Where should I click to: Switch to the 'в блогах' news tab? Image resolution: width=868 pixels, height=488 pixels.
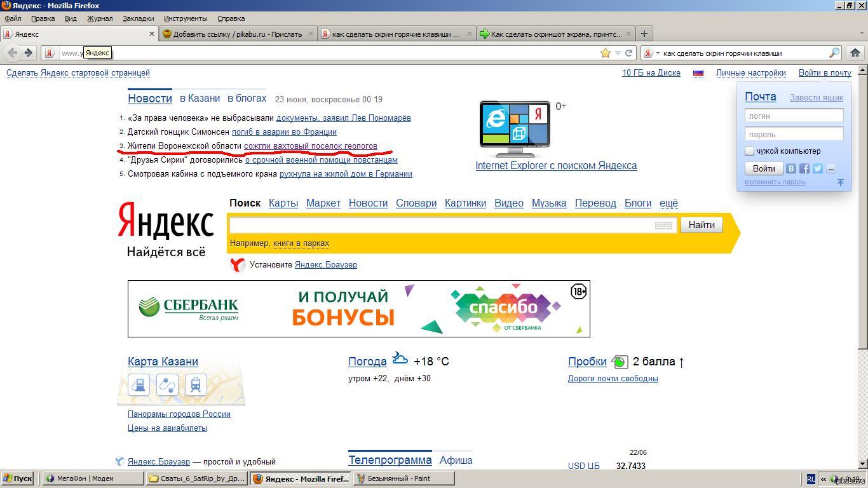pyautogui.click(x=247, y=98)
